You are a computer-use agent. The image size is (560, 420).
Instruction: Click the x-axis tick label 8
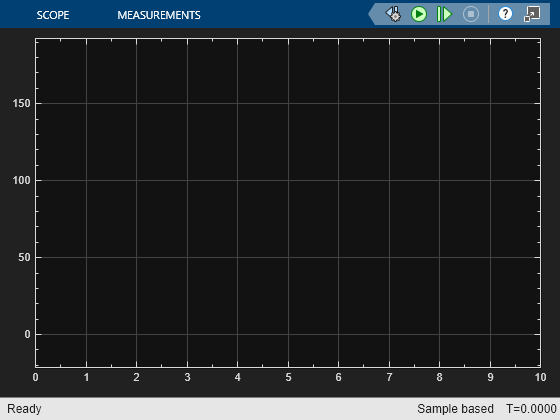pyautogui.click(x=440, y=378)
